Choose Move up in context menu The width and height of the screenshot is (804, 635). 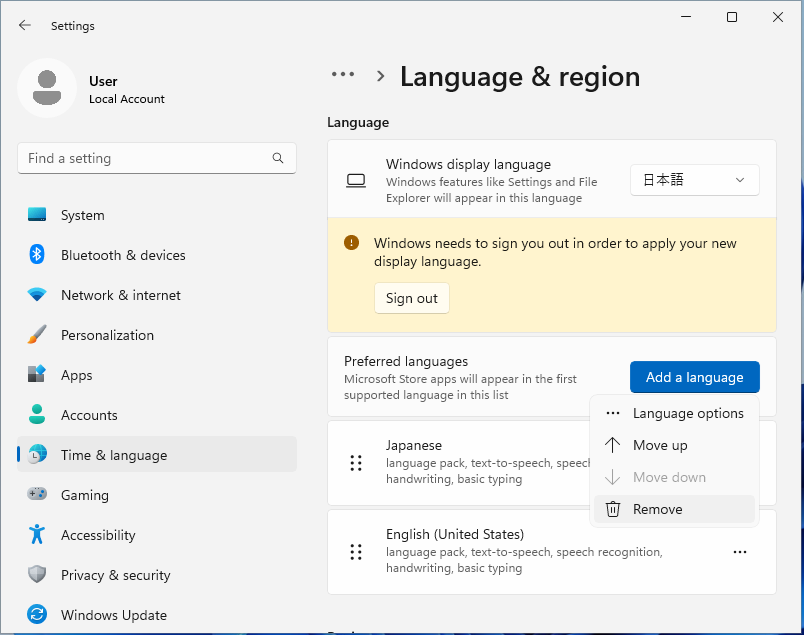[674, 445]
